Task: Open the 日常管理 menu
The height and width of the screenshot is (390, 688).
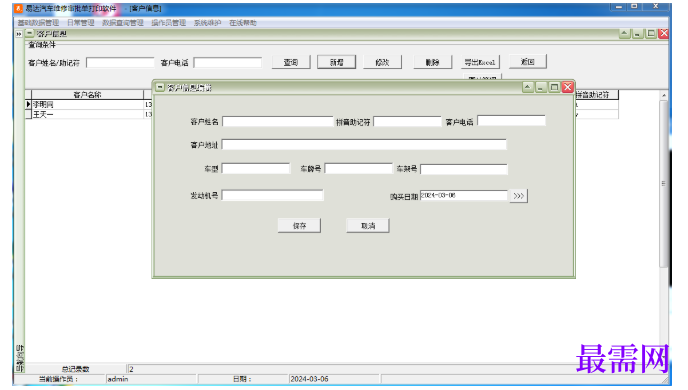Action: tap(81, 23)
